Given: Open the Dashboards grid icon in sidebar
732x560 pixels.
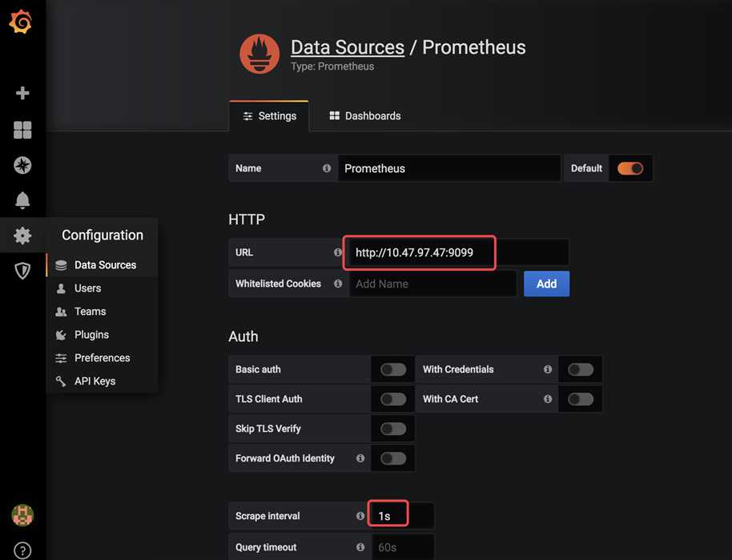Looking at the screenshot, I should click(x=22, y=130).
